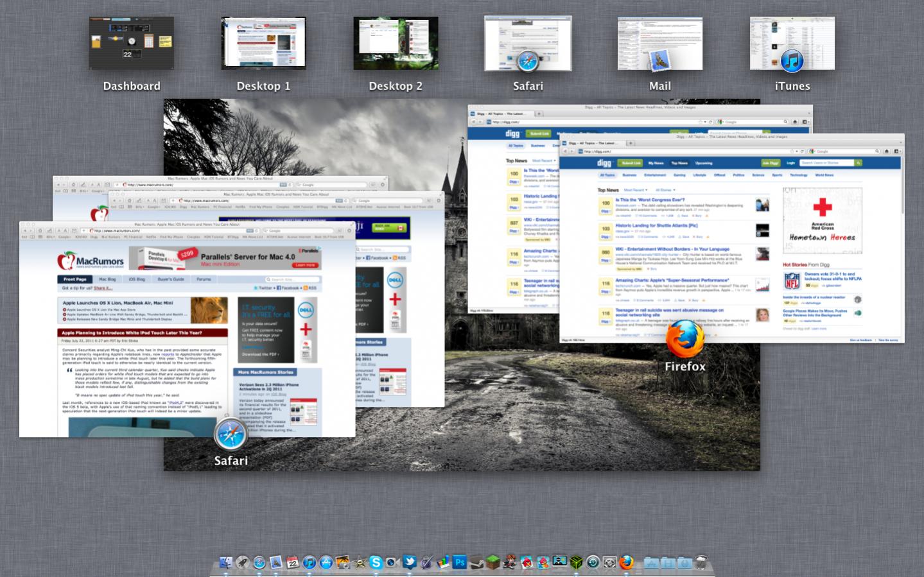Click Join Digg button in front Firefox window
Screen dimensions: 924x577
(770, 163)
